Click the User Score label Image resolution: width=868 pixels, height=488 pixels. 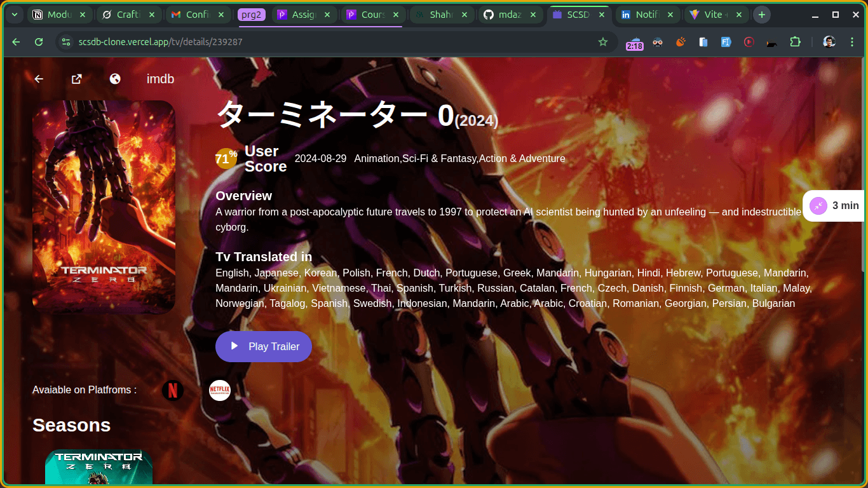266,159
